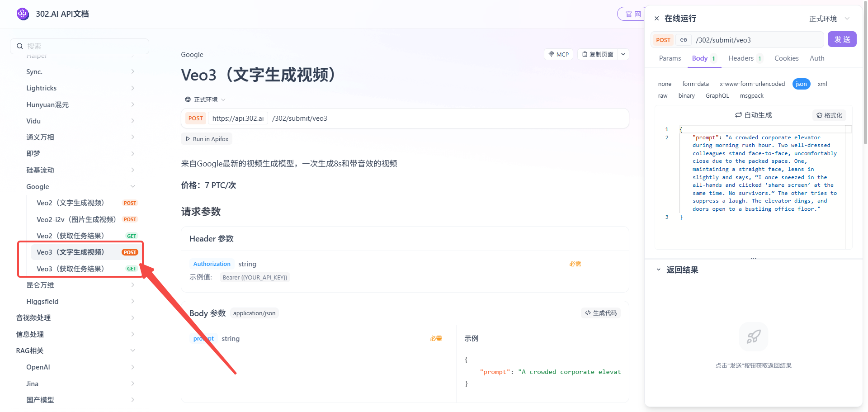Click the POST method badge in run panel
The width and height of the screenshot is (868, 412).
663,40
